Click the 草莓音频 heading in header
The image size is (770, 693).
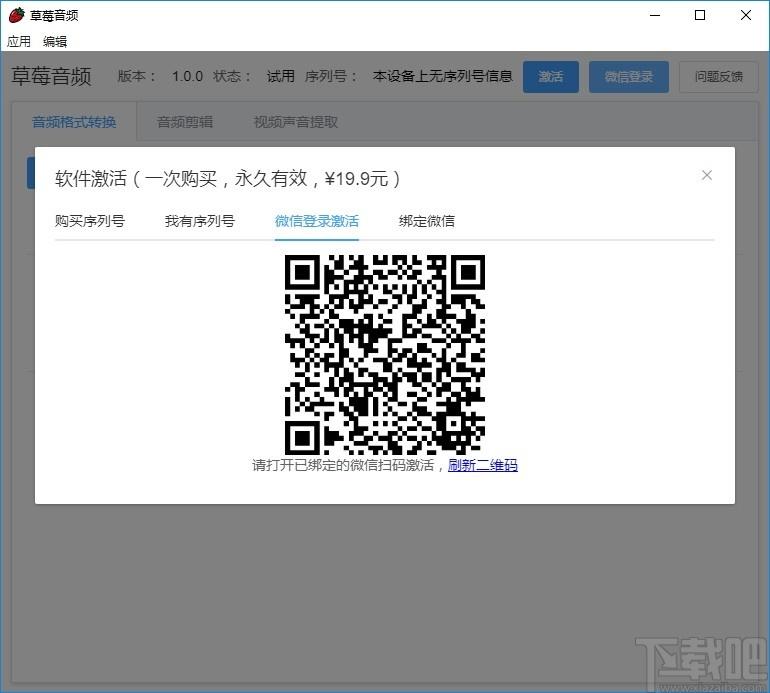pos(52,76)
